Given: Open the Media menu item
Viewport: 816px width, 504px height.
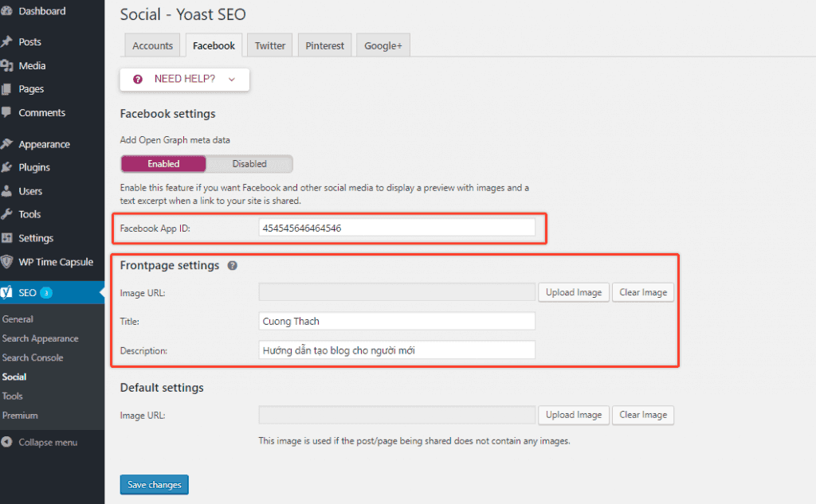Looking at the screenshot, I should coord(32,65).
